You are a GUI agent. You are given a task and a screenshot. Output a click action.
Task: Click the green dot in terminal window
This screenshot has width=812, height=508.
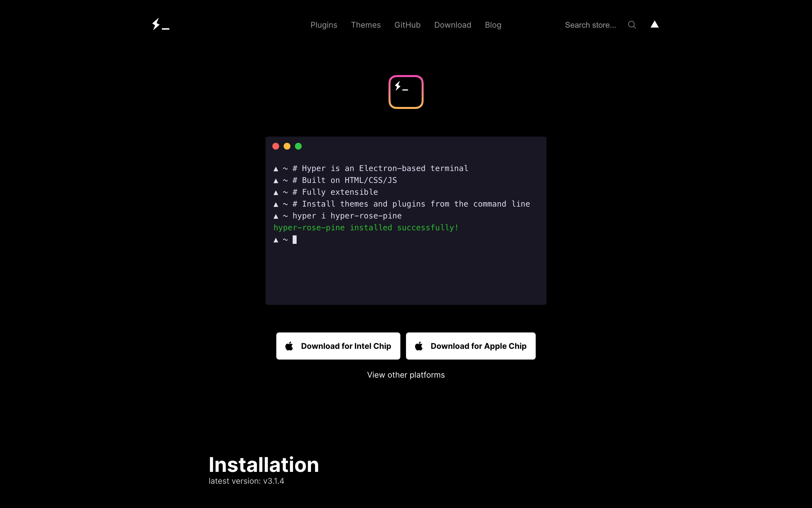[298, 146]
